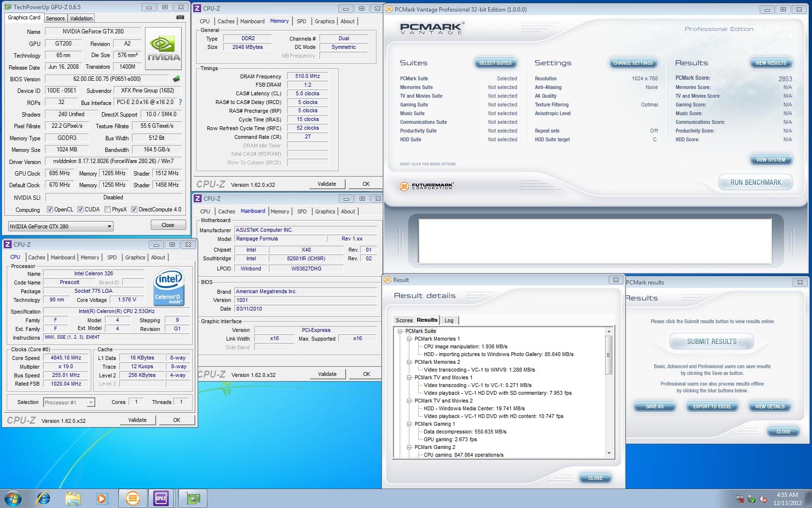Click the PCMark Vantage logo
The width and height of the screenshot is (812, 508).
tap(432, 28)
